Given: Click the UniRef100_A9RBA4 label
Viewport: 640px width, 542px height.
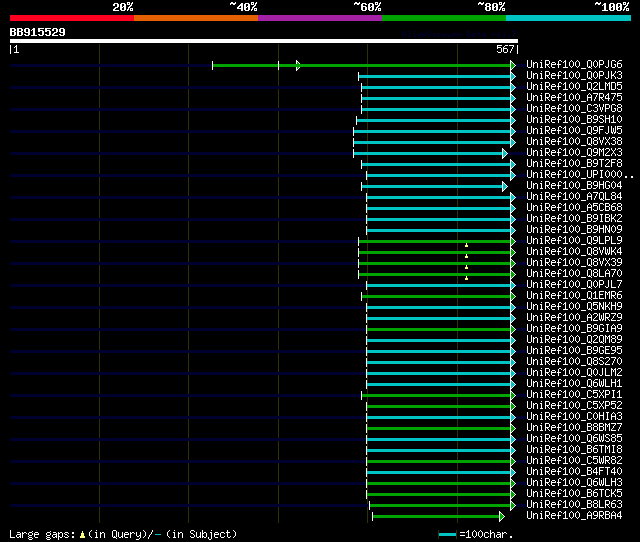Looking at the screenshot, I should (574, 516).
